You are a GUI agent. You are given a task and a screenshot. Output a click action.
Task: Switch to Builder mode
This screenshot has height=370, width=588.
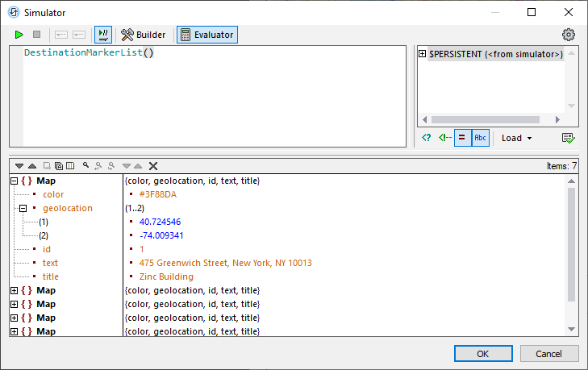click(144, 35)
